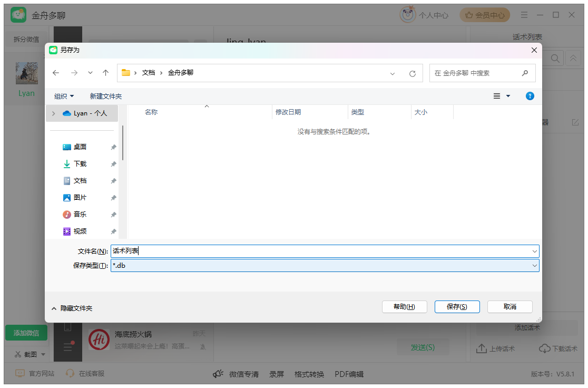Open 格式转换 at the bottom bar
Image resolution: width=588 pixels, height=388 pixels.
(x=309, y=374)
